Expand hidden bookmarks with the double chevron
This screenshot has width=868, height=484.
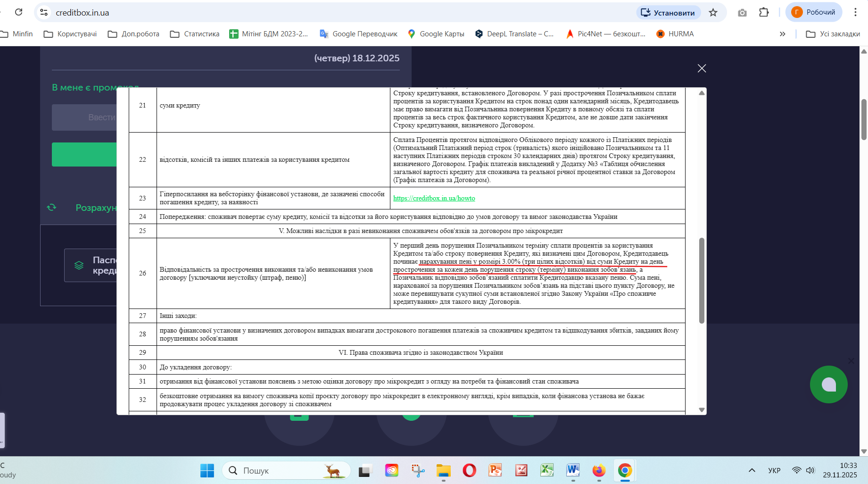click(783, 34)
